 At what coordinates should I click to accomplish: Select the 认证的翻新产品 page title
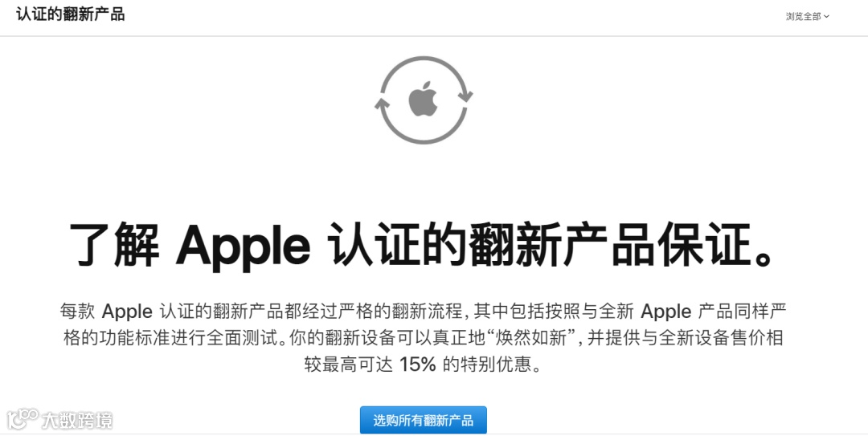point(70,14)
